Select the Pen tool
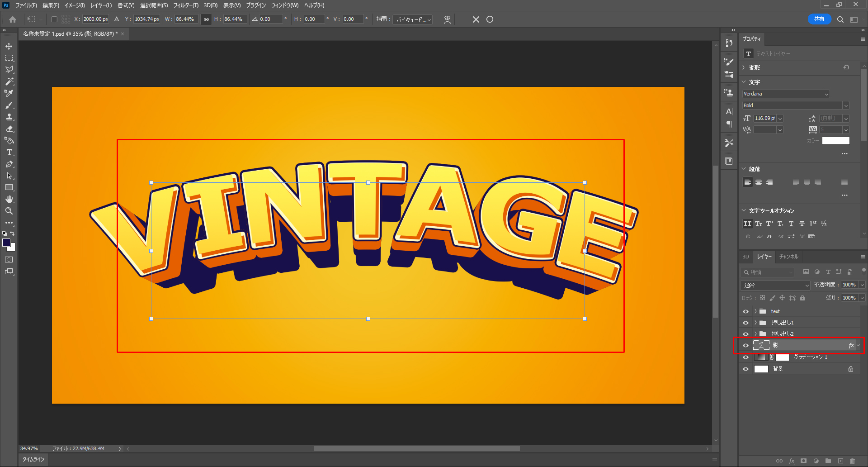This screenshot has height=467, width=868. [x=9, y=164]
